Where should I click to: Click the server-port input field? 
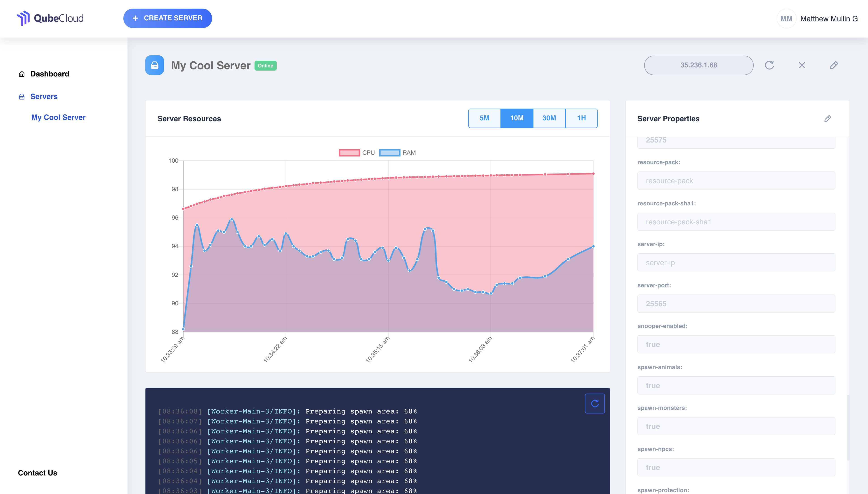736,304
